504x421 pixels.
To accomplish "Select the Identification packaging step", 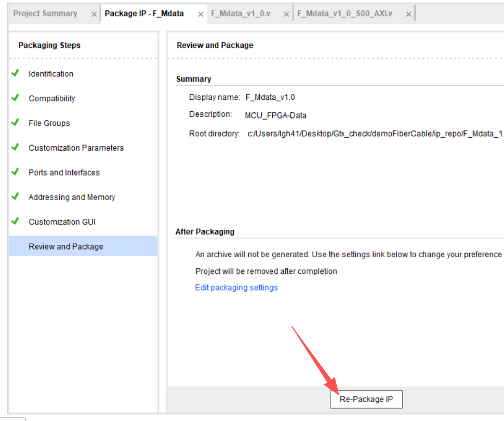I will (51, 74).
